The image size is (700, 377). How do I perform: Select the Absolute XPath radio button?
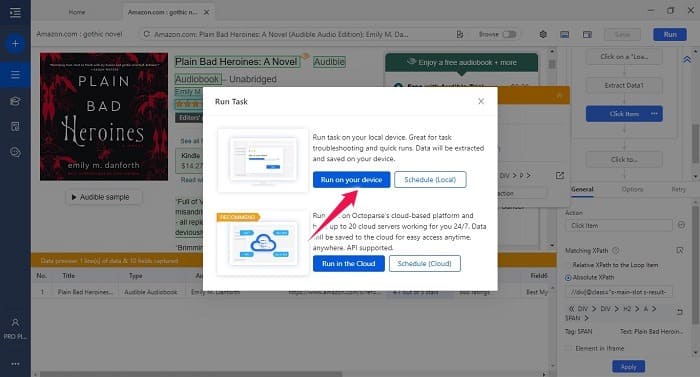568,277
